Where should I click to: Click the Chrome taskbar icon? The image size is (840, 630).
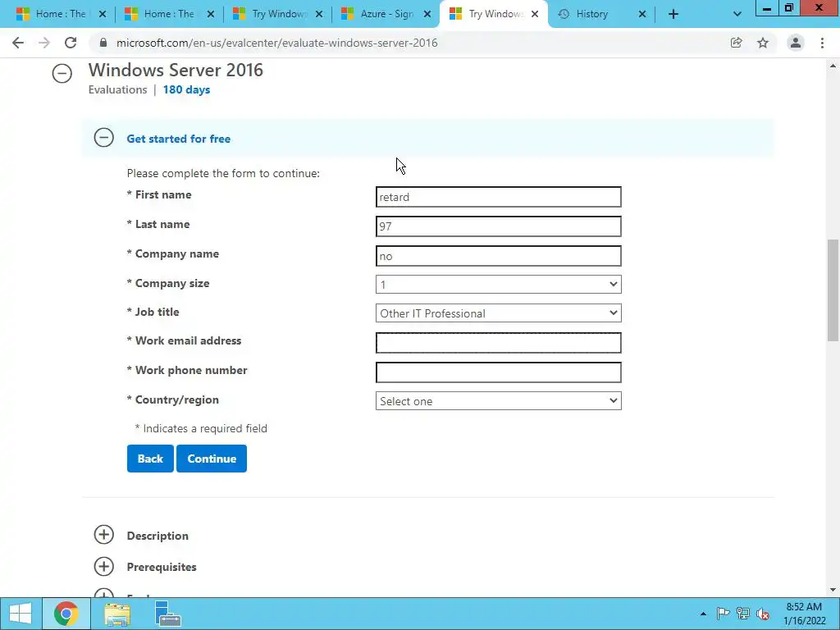(x=66, y=614)
